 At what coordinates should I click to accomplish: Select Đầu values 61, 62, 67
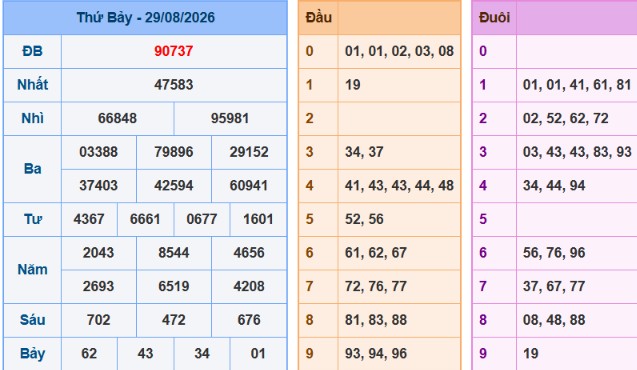(376, 253)
